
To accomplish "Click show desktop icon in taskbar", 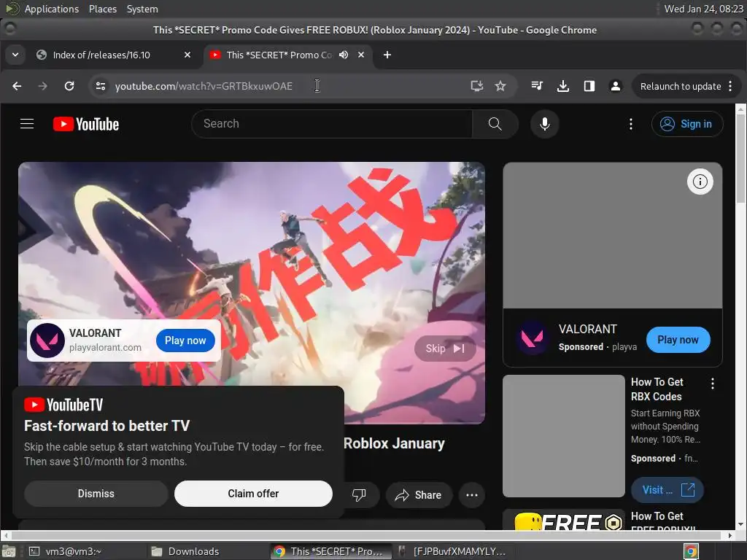I will tap(9, 551).
